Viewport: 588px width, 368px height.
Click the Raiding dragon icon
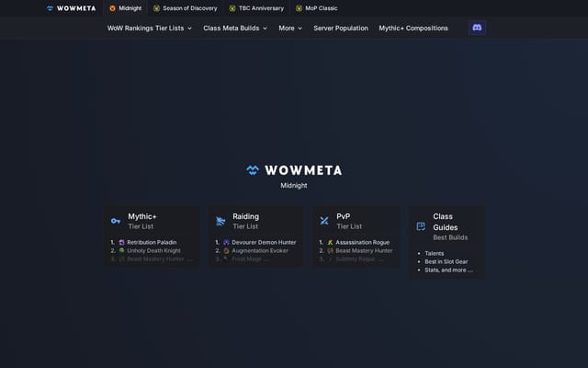[220, 221]
